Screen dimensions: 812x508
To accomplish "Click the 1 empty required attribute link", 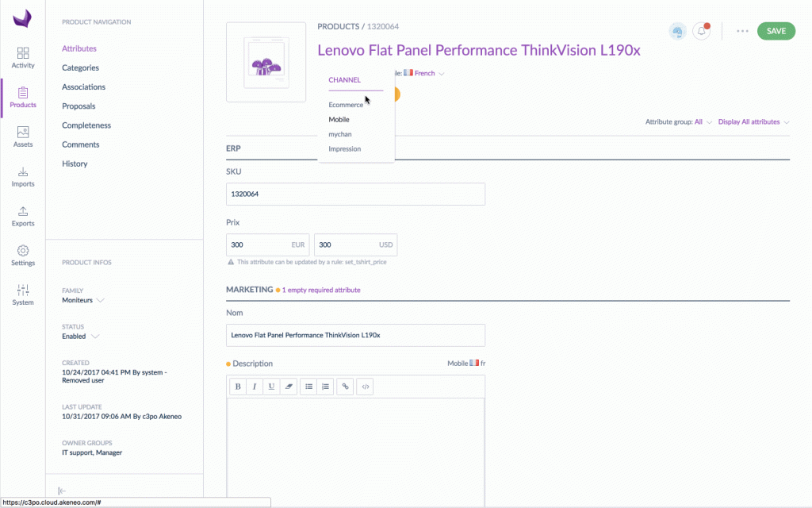I will point(321,290).
